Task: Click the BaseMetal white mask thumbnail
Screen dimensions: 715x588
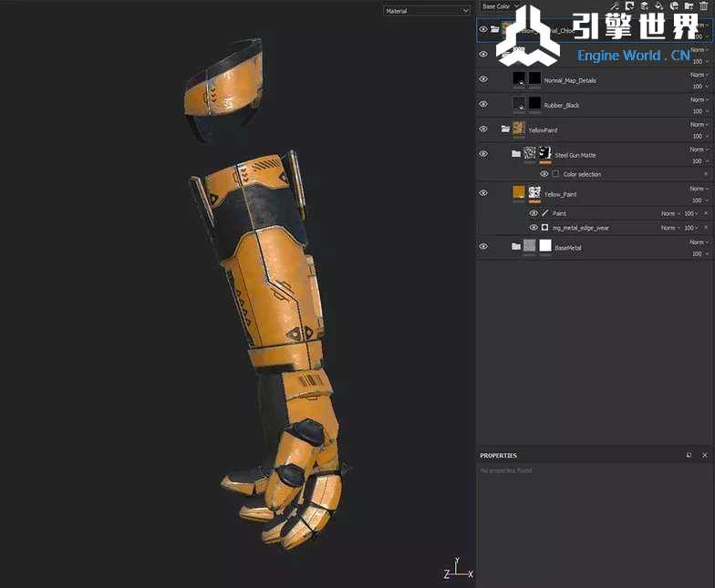Action: 545,246
